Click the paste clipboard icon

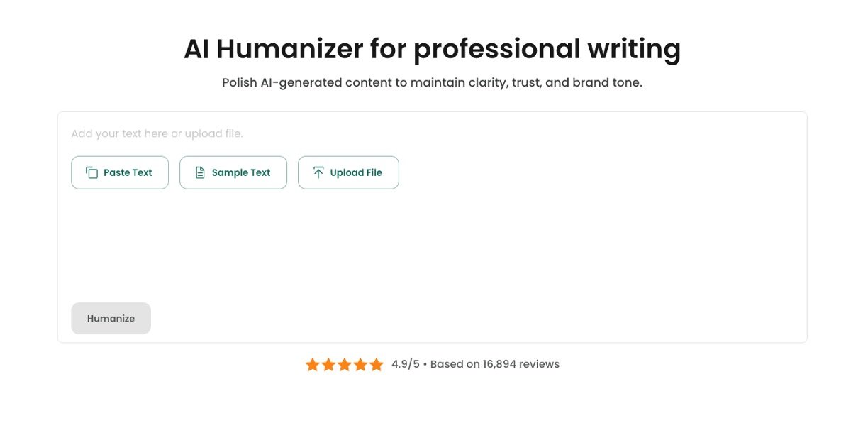[x=91, y=172]
